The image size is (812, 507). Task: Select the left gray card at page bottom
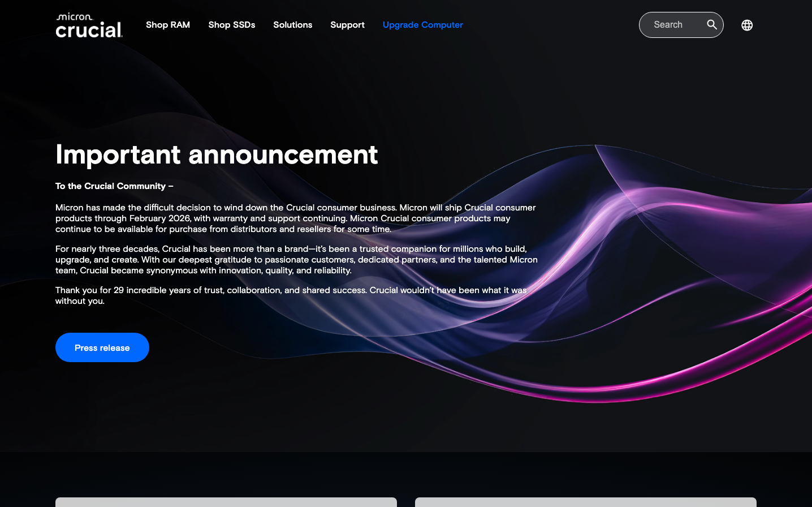(x=226, y=501)
